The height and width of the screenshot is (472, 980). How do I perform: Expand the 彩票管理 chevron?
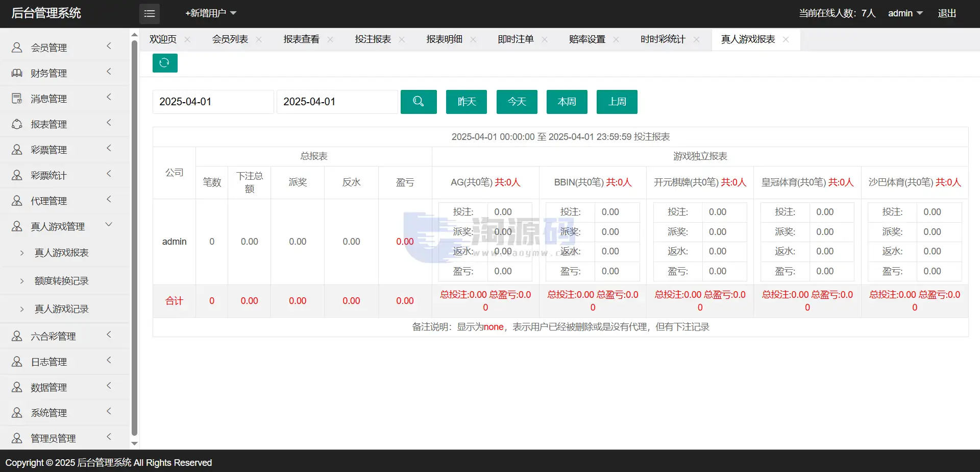click(x=109, y=148)
